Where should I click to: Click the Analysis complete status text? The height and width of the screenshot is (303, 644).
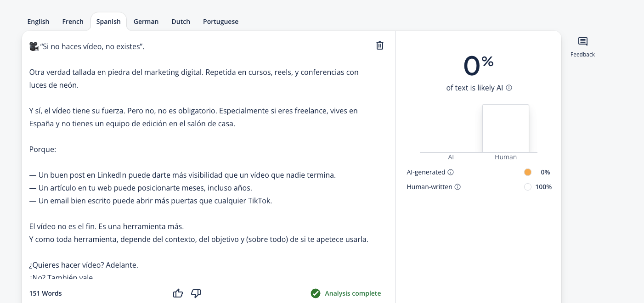tap(353, 293)
